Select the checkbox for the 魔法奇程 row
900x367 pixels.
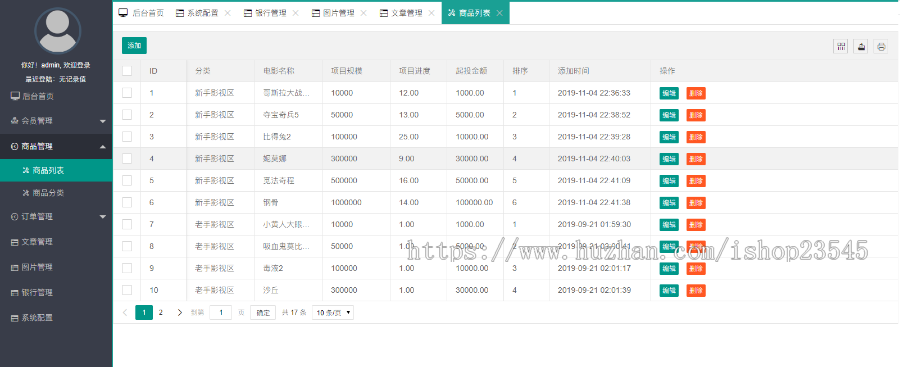click(x=127, y=180)
